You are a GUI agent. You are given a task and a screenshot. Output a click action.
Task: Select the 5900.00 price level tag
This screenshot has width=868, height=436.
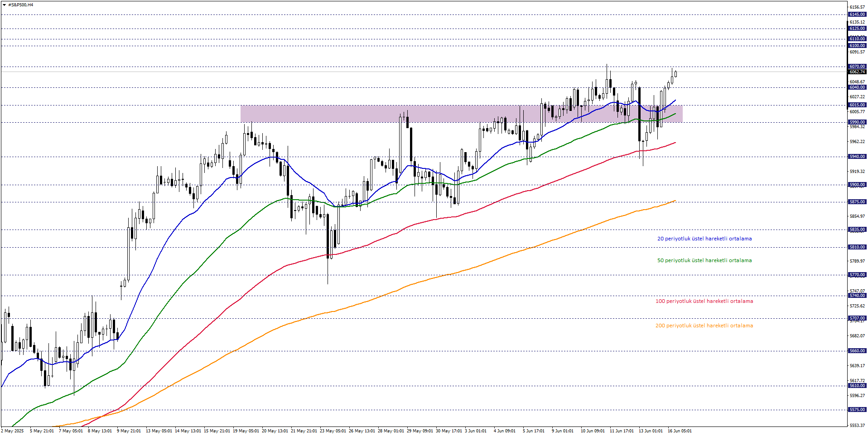tap(857, 185)
